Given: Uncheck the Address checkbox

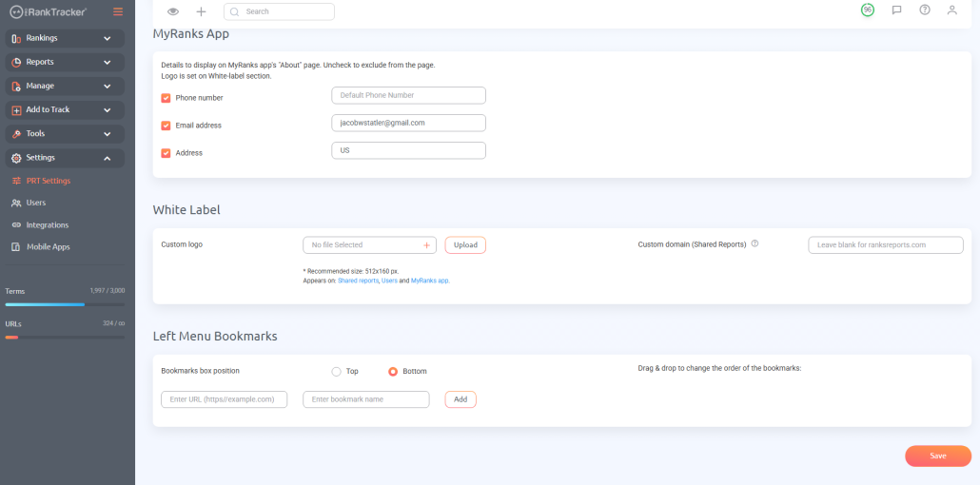Looking at the screenshot, I should tap(167, 153).
